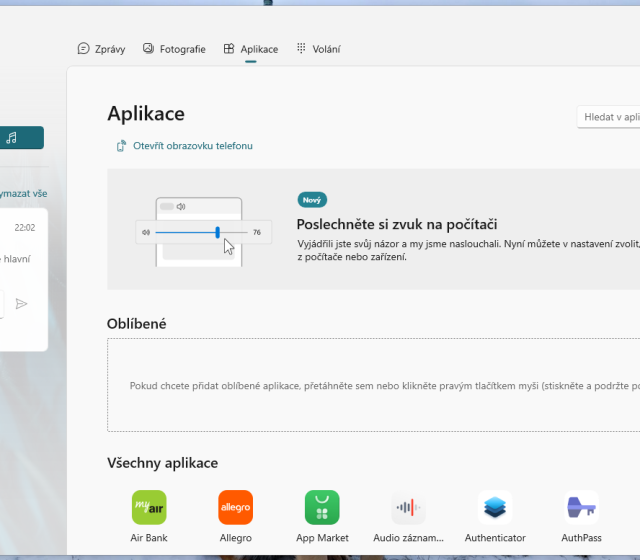Click the Nový badge on banner
Screen dimensions: 640x560
(x=312, y=200)
